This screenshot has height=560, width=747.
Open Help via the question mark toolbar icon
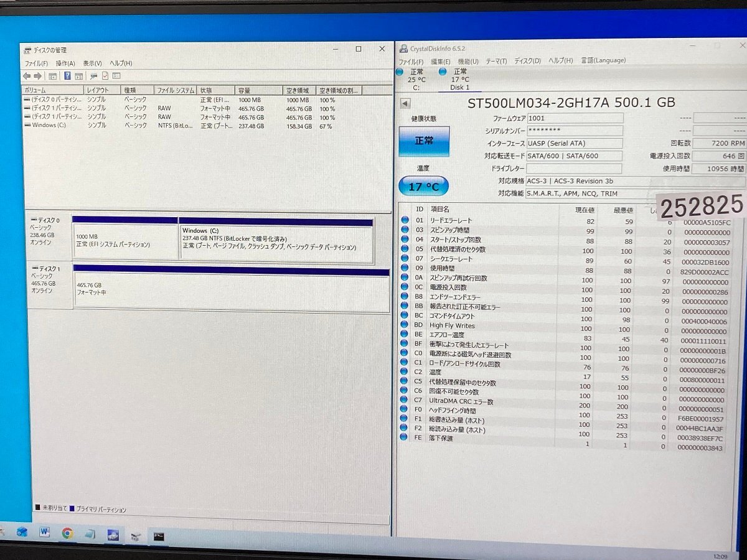click(x=67, y=76)
